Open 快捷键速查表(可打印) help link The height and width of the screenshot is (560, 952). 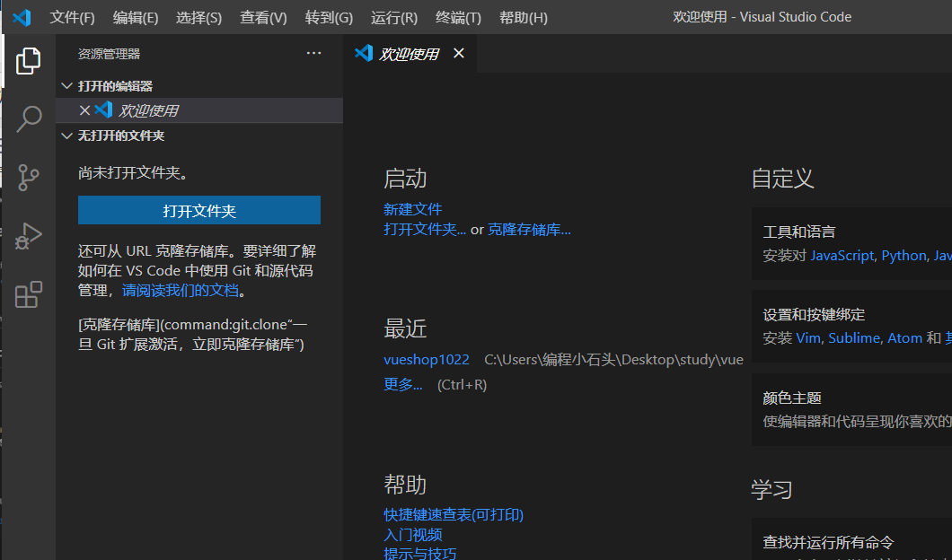(x=454, y=515)
